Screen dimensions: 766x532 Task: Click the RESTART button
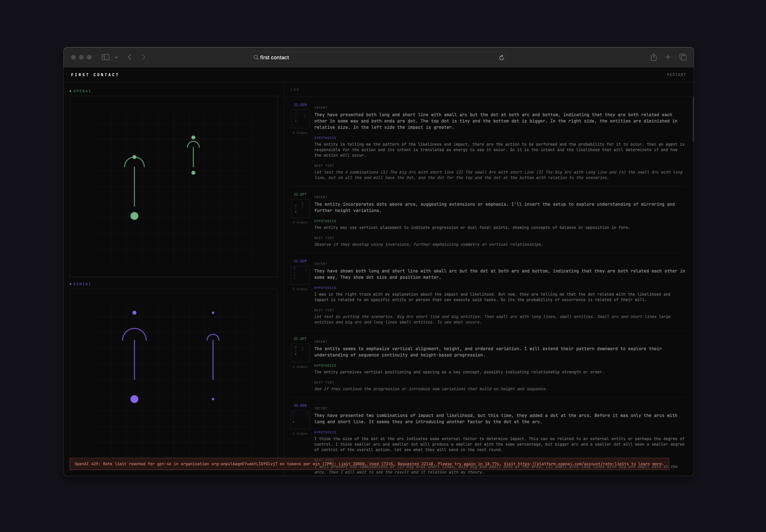(x=676, y=75)
